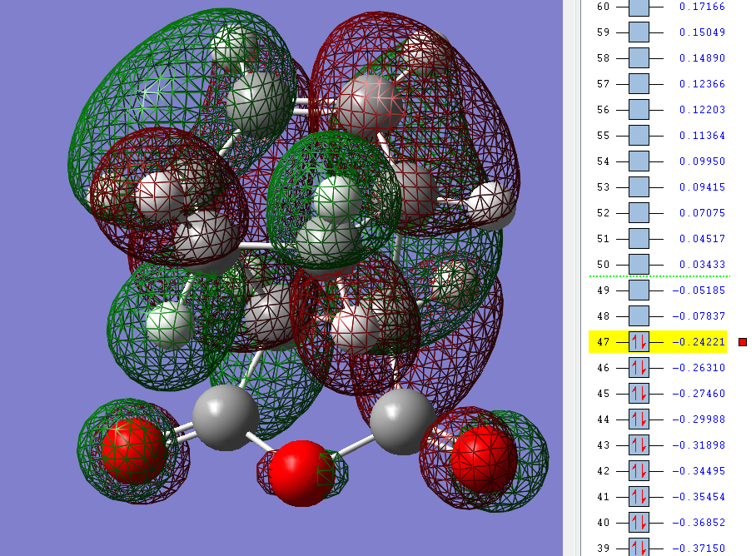Click energy value -0.27460
The image size is (756, 556).
pyautogui.click(x=699, y=394)
